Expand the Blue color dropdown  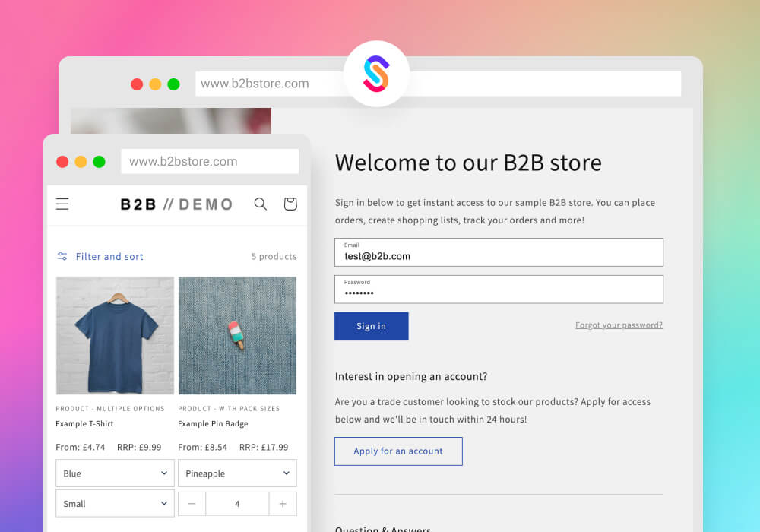(x=115, y=473)
